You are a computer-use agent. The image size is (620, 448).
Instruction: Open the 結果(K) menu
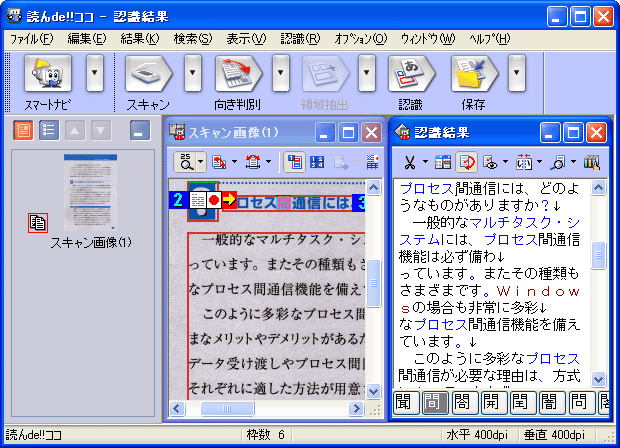pos(140,39)
